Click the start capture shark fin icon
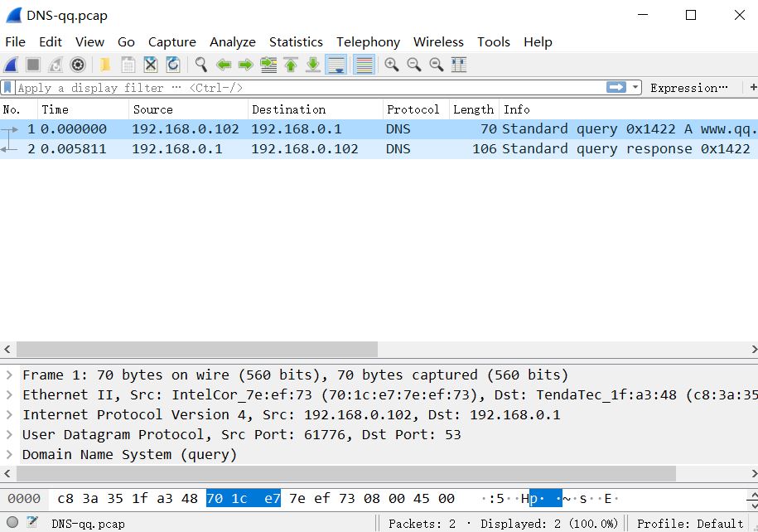Image resolution: width=758 pixels, height=532 pixels. (x=11, y=65)
